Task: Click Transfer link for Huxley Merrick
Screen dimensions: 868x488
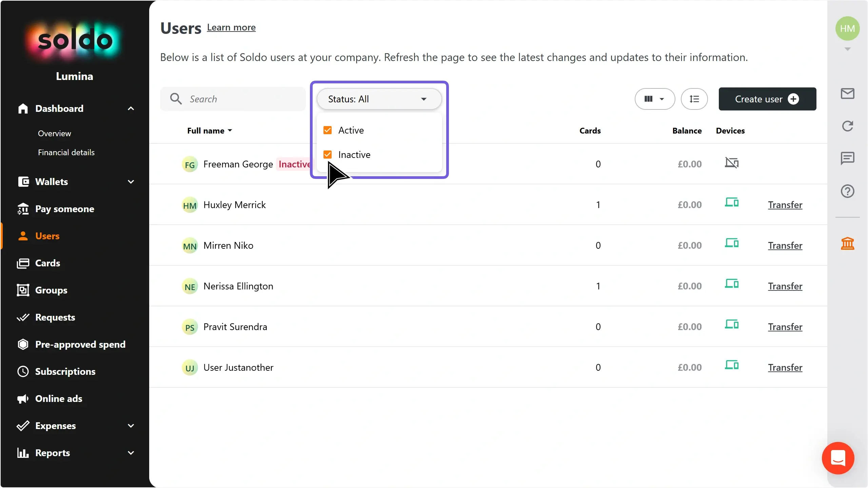Action: pyautogui.click(x=785, y=205)
